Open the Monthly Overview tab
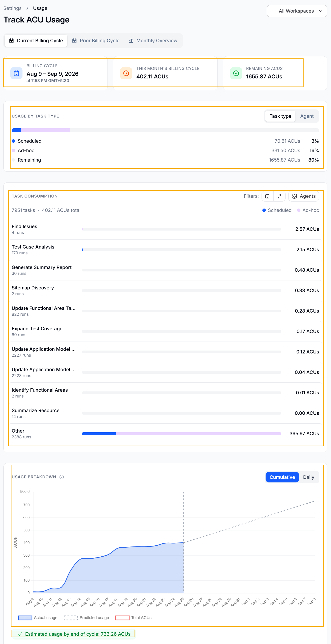The width and height of the screenshot is (331, 644). point(153,40)
